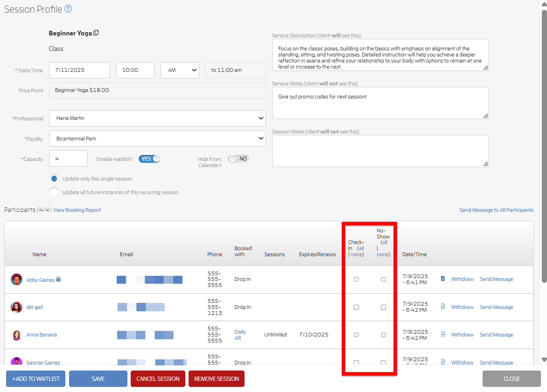Click Abby Gaines avatar

pos(16,280)
